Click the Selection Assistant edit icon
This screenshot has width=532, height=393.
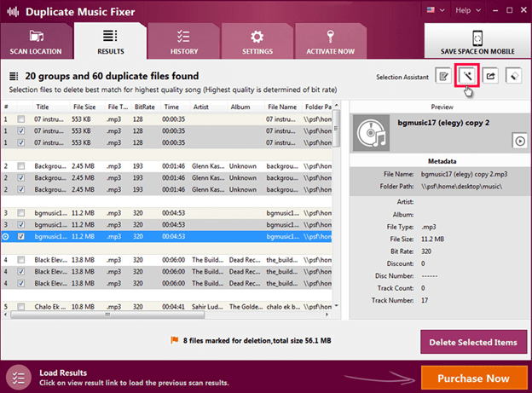(x=443, y=76)
